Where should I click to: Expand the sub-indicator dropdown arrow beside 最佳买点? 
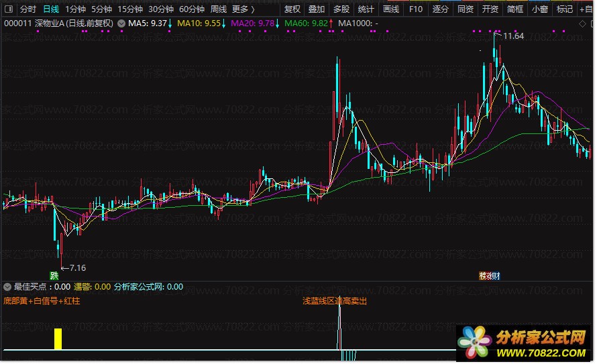point(7,286)
